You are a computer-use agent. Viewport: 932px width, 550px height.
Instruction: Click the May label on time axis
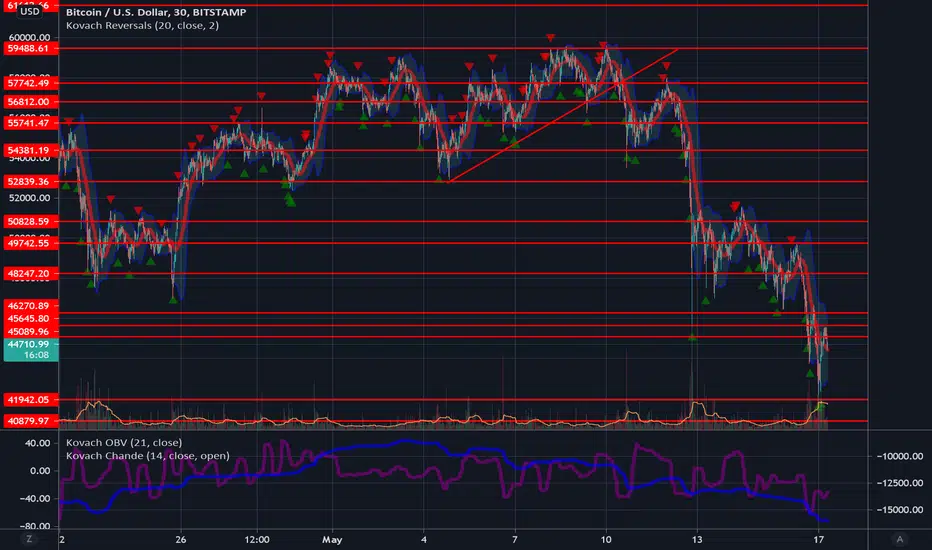[x=332, y=540]
